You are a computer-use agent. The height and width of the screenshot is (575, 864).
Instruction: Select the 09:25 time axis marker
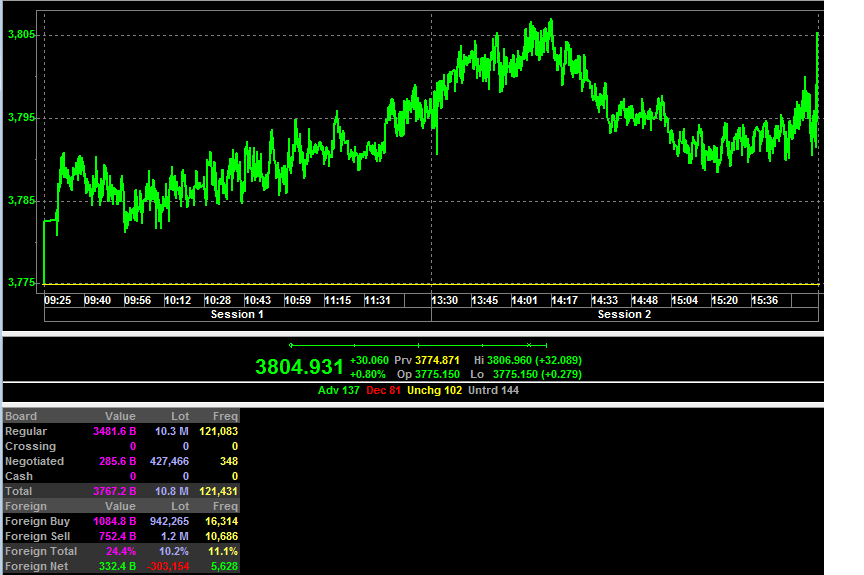pyautogui.click(x=58, y=300)
